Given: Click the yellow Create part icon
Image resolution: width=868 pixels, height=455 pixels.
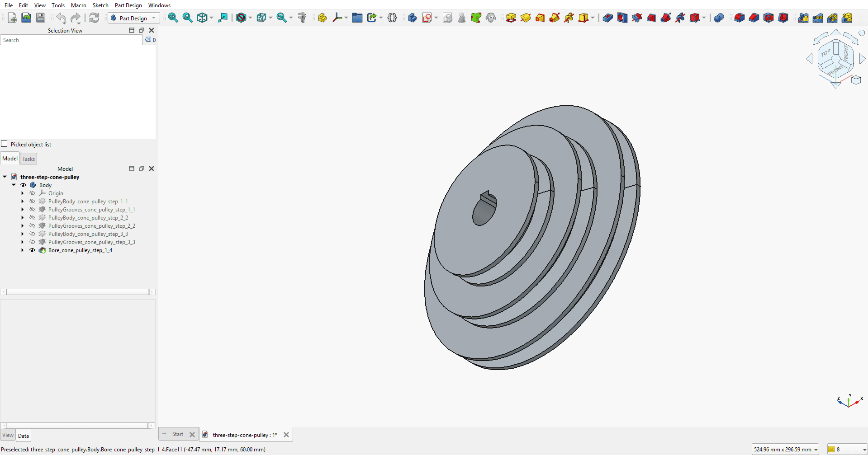Looking at the screenshot, I should coord(322,18).
